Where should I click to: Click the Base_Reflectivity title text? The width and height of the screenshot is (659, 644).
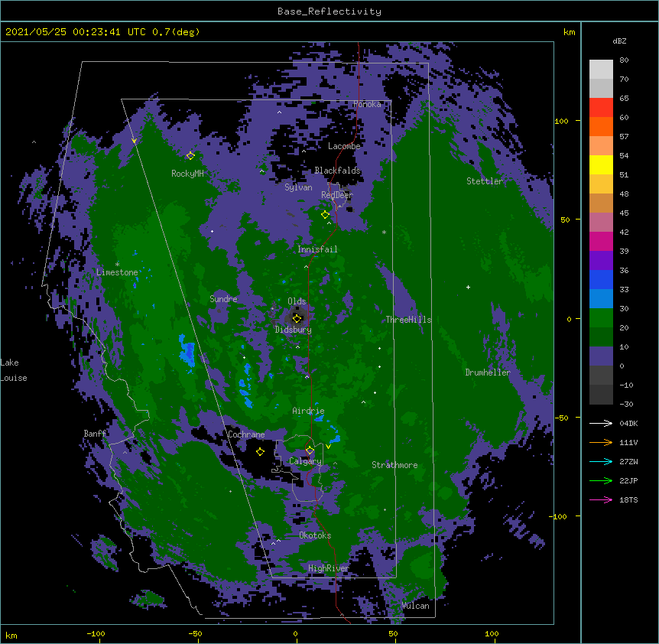329,11
